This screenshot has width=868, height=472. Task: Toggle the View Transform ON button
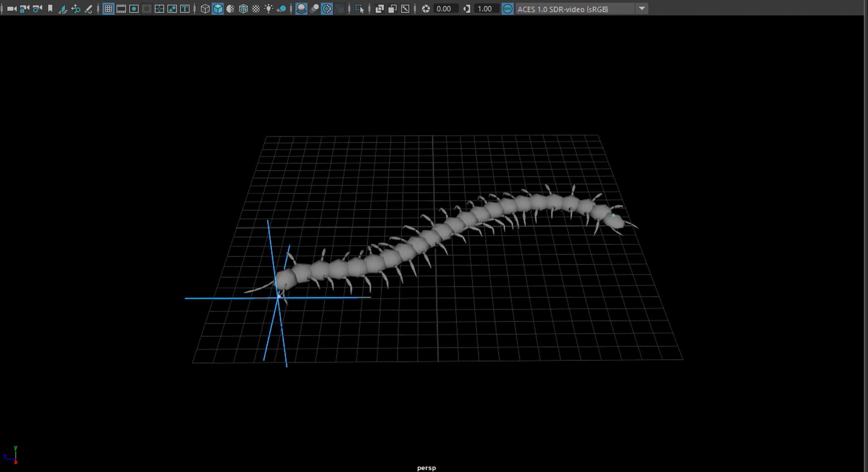click(x=507, y=9)
